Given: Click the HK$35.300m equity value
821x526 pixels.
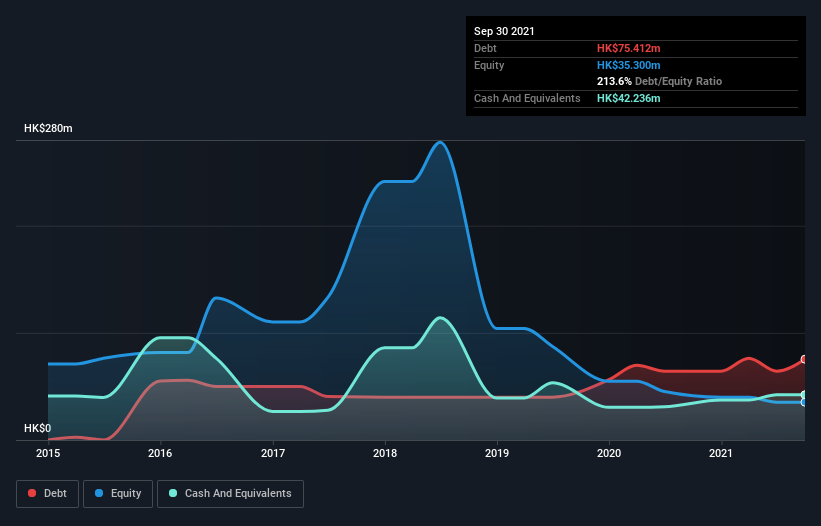Looking at the screenshot, I should coord(628,65).
